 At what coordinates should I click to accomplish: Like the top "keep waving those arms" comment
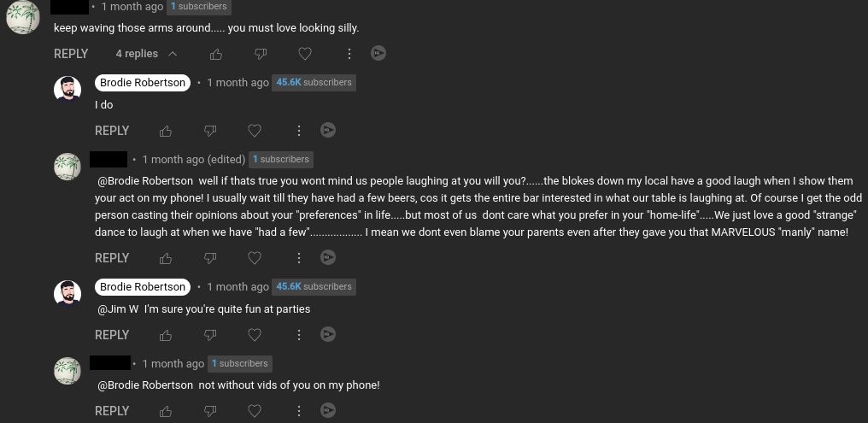[216, 54]
